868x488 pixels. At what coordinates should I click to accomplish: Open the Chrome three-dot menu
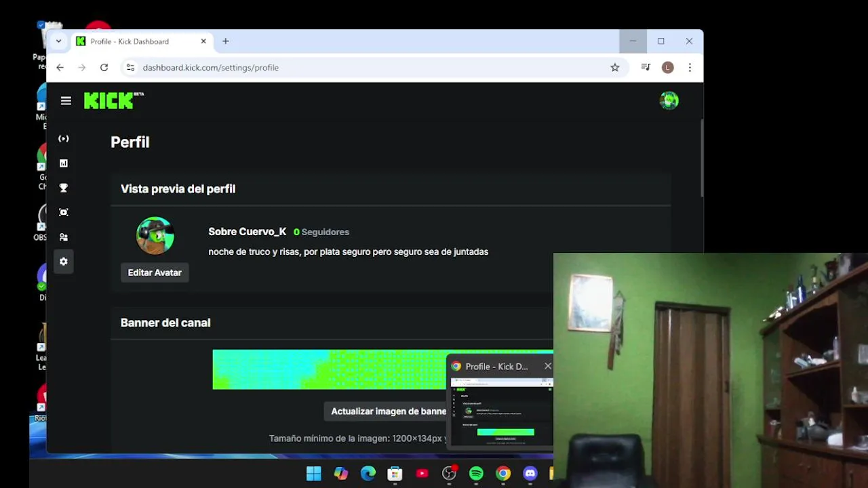point(690,68)
